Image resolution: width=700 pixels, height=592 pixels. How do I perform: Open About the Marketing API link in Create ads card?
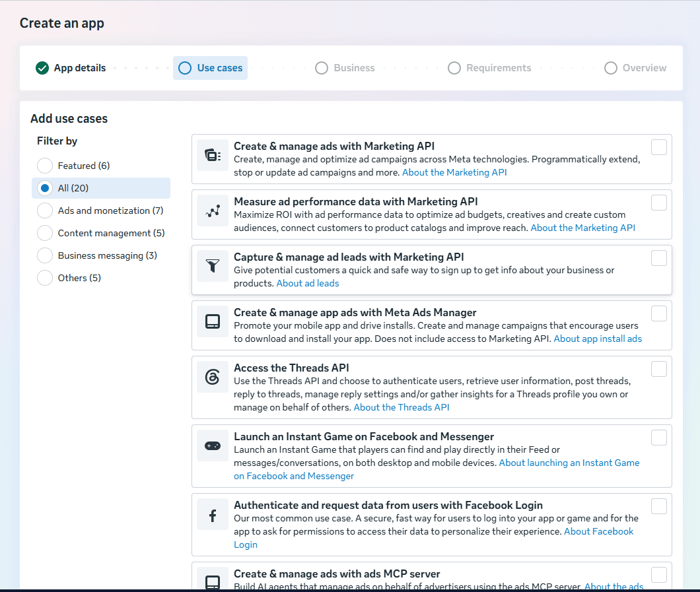(x=454, y=173)
